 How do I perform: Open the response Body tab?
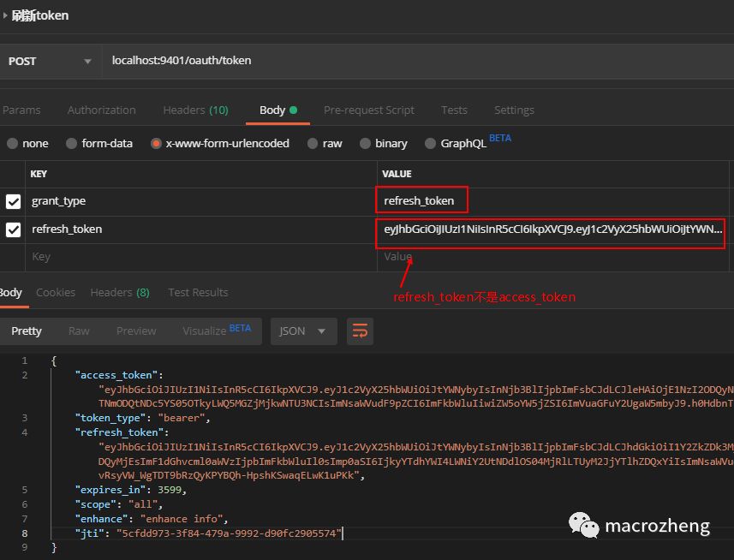pos(11,293)
